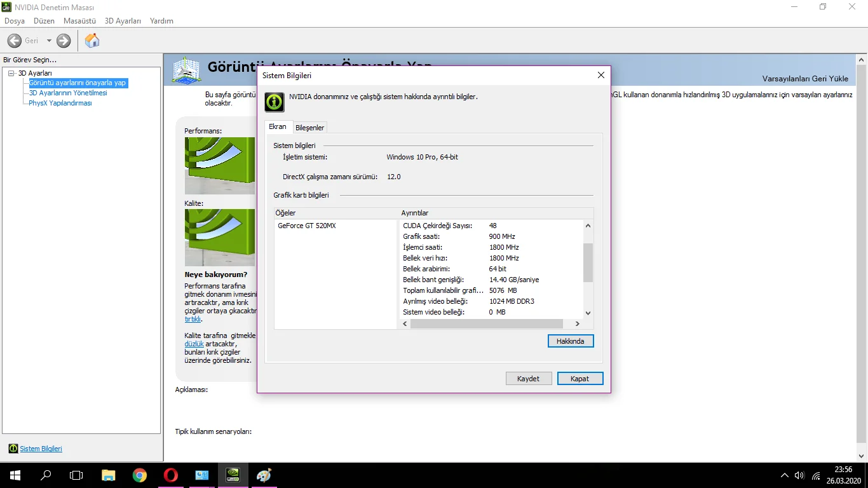Open the Windows Start menu
The width and height of the screenshot is (868, 488).
tap(15, 475)
